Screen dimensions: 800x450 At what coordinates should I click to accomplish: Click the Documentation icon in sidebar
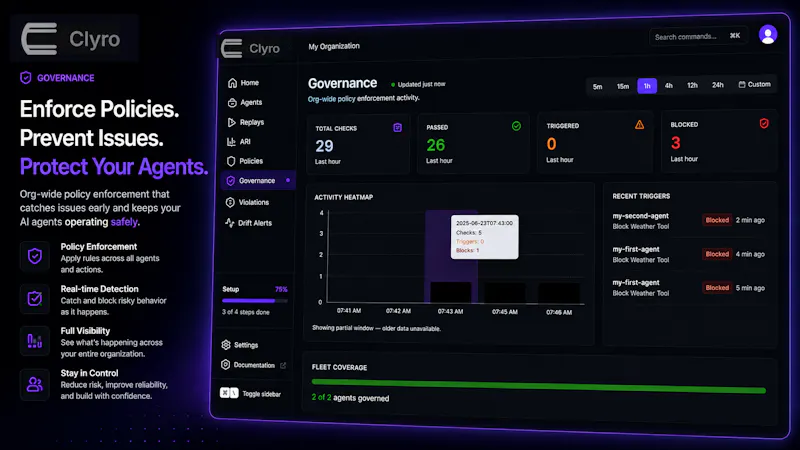[226, 365]
